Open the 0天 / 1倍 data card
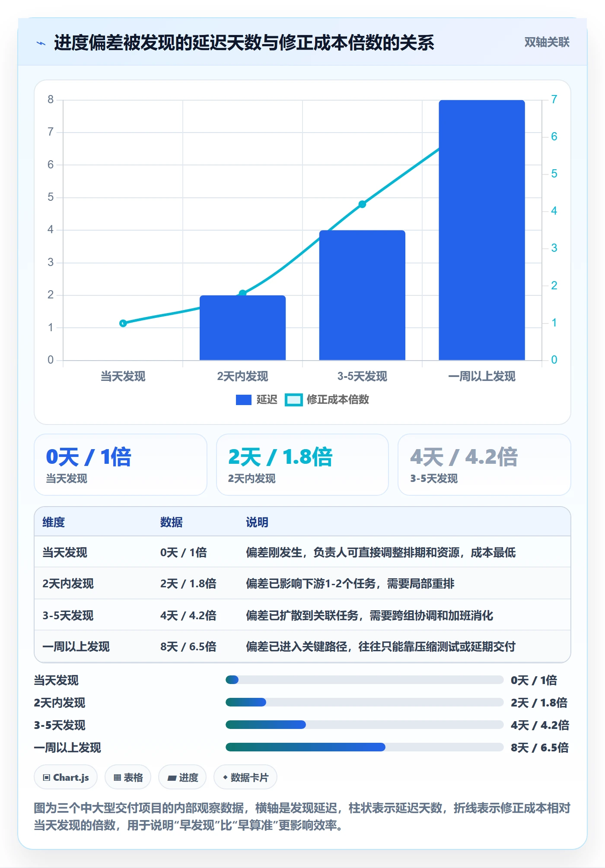605x868 pixels. [121, 465]
